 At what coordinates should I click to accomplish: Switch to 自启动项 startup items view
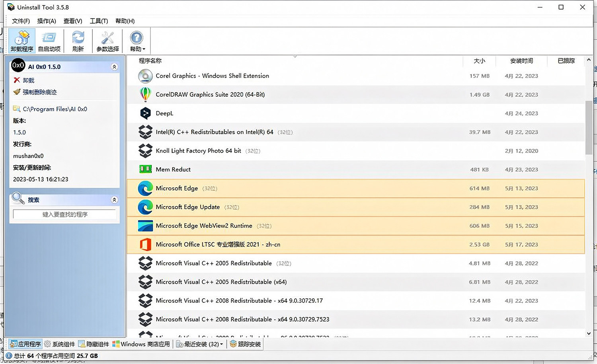[49, 41]
